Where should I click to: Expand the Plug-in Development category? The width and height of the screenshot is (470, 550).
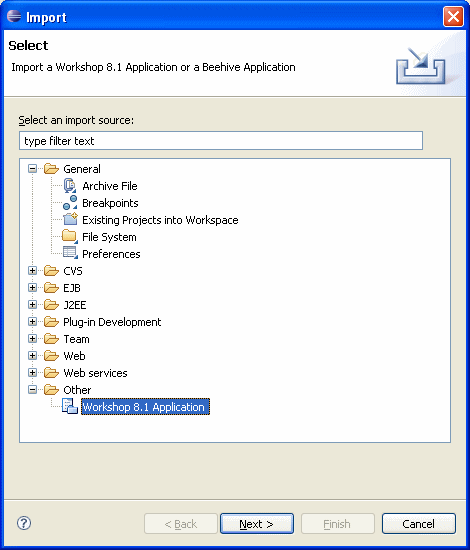[x=32, y=322]
